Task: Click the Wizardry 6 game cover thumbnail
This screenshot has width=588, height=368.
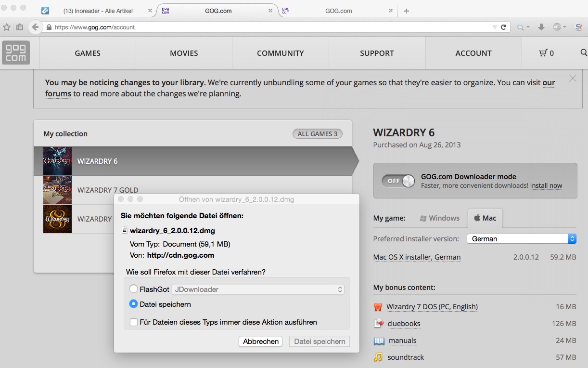Action: click(57, 161)
